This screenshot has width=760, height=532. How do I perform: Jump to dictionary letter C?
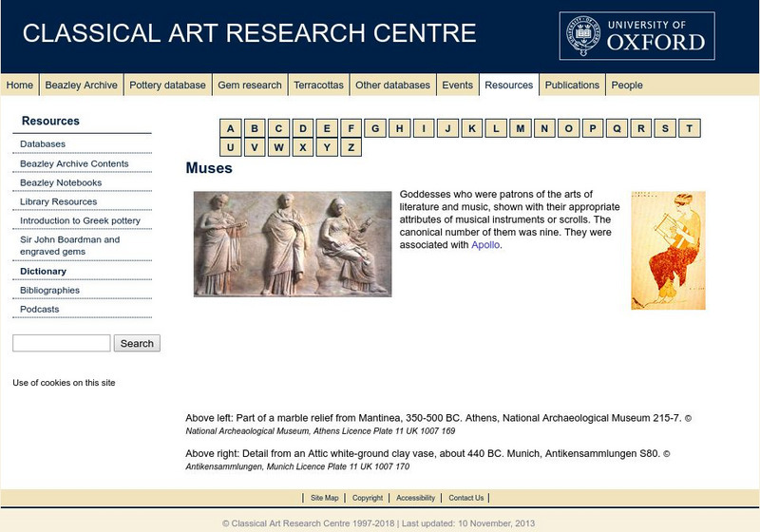(x=278, y=128)
